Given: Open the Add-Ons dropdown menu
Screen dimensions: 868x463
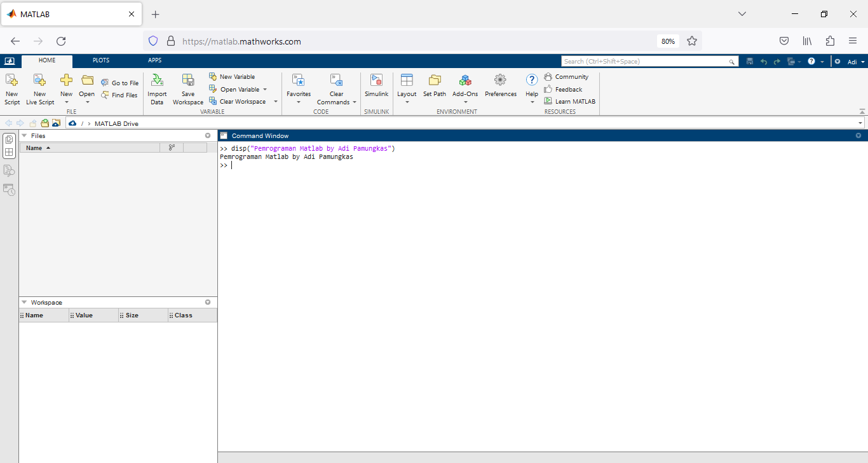Looking at the screenshot, I should pos(465,102).
